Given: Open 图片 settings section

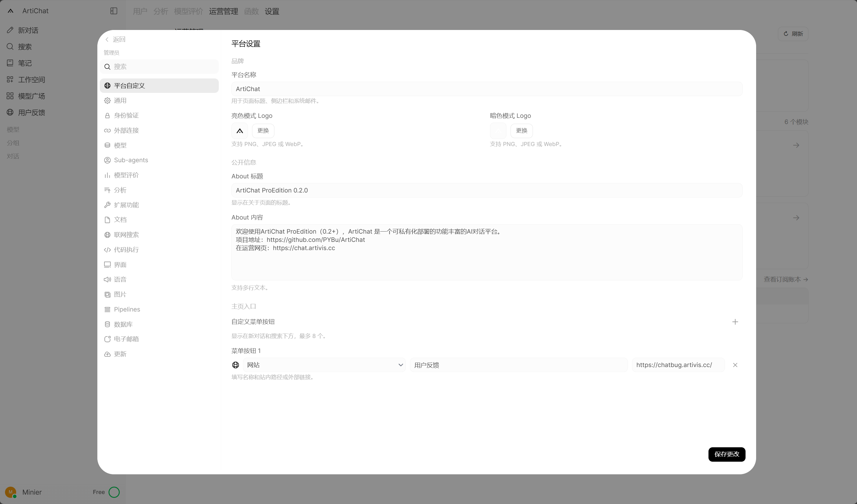Looking at the screenshot, I should pyautogui.click(x=159, y=294).
